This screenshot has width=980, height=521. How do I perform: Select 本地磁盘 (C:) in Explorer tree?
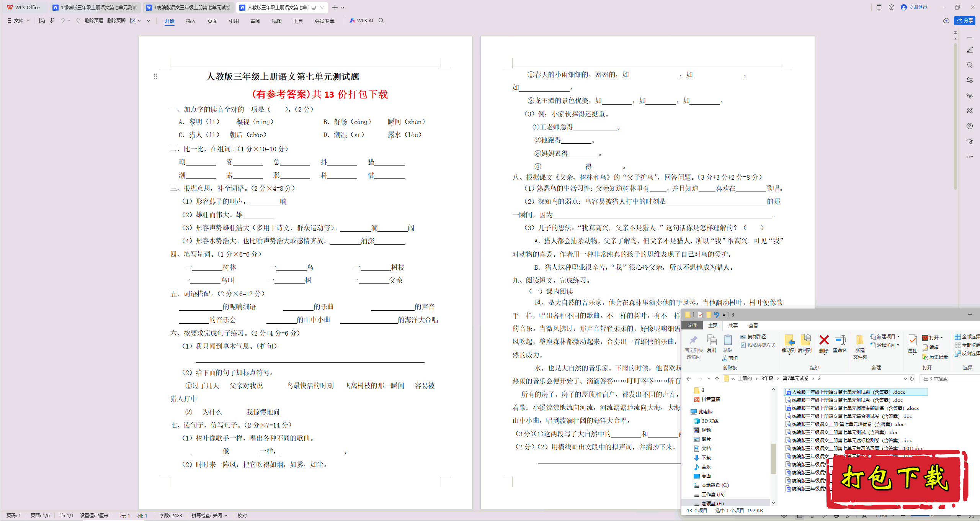click(711, 485)
